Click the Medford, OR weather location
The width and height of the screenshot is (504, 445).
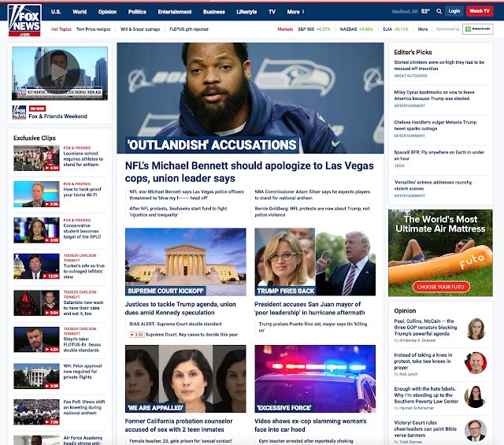[405, 12]
